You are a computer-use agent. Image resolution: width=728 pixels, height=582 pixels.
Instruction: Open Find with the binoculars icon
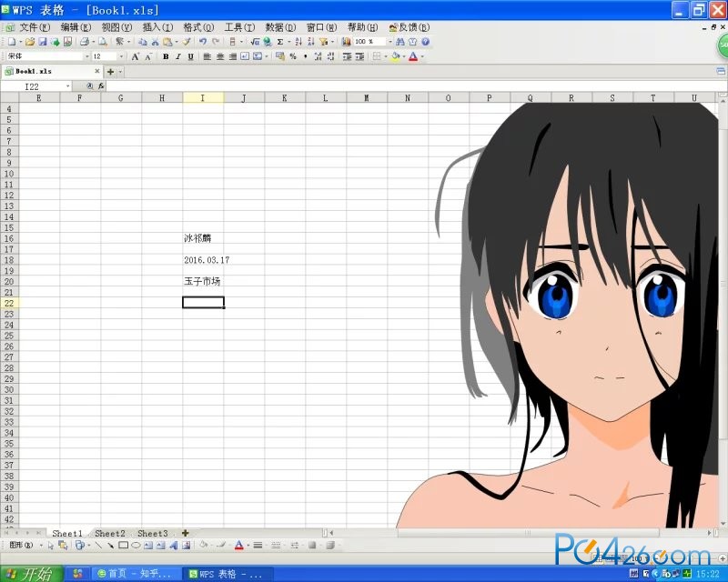400,42
